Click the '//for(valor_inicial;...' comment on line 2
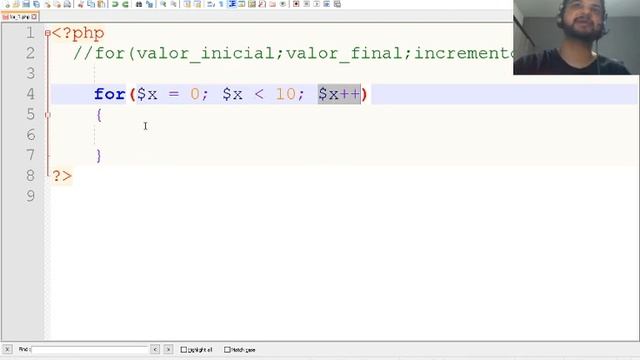 pyautogui.click(x=293, y=53)
